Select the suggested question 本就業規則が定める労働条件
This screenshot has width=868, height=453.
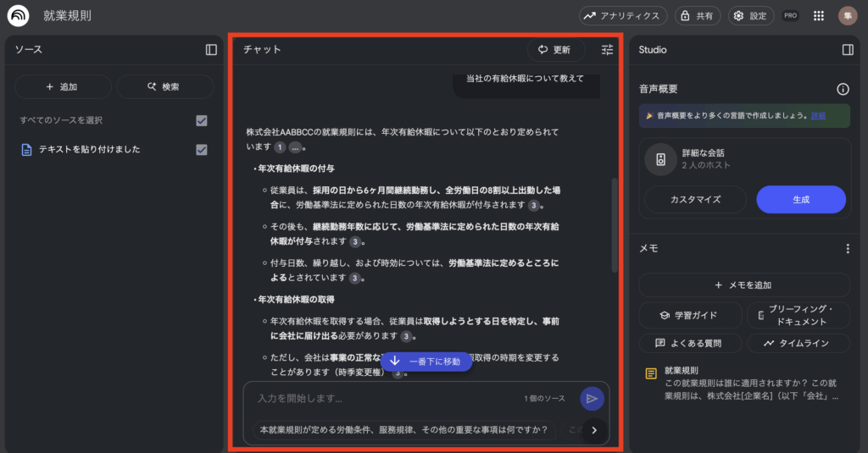click(x=403, y=430)
